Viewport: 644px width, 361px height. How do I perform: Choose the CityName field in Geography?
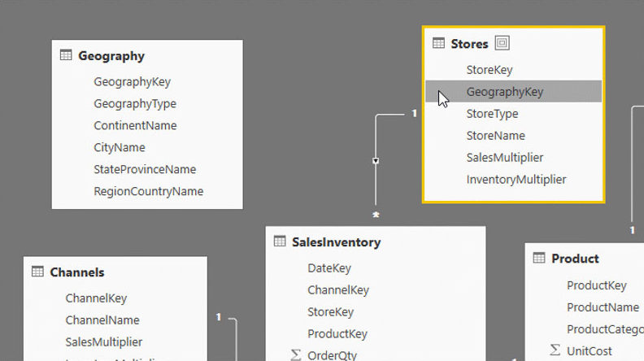pyautogui.click(x=119, y=148)
